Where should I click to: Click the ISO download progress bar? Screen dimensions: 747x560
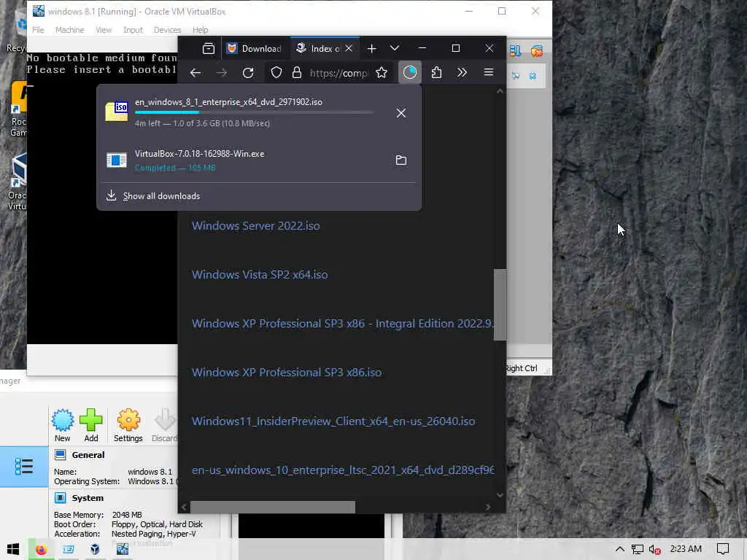[254, 112]
